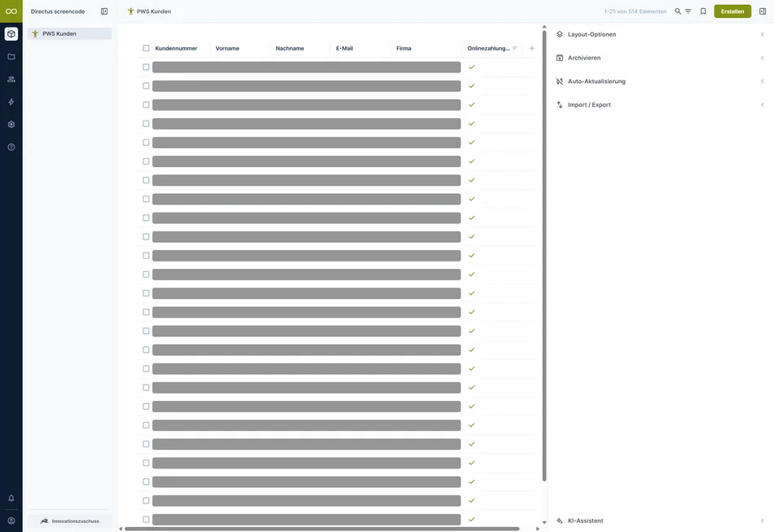Click the vertical scrollbar of the table
774x532 pixels.
544,256
